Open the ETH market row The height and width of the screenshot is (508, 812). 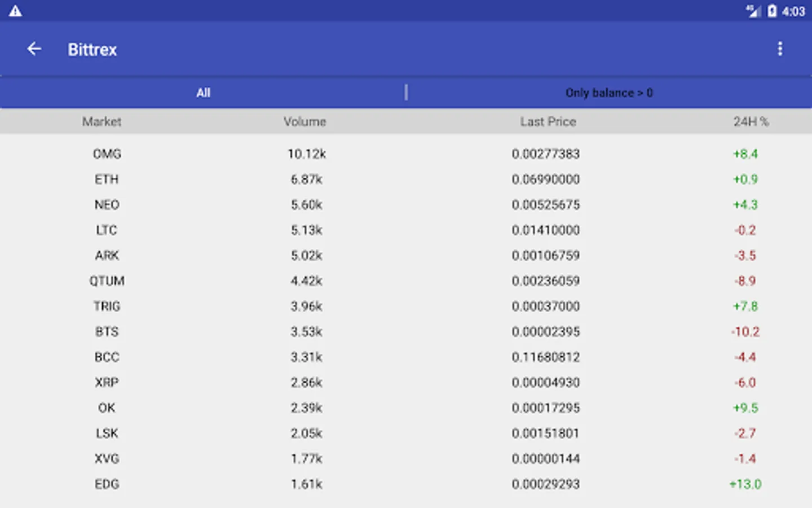click(406, 179)
